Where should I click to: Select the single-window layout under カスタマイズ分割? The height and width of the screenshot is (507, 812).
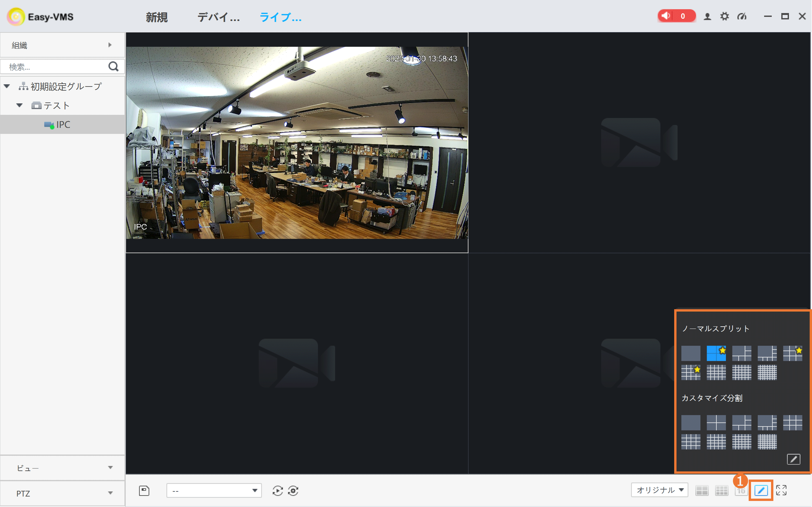tap(690, 423)
